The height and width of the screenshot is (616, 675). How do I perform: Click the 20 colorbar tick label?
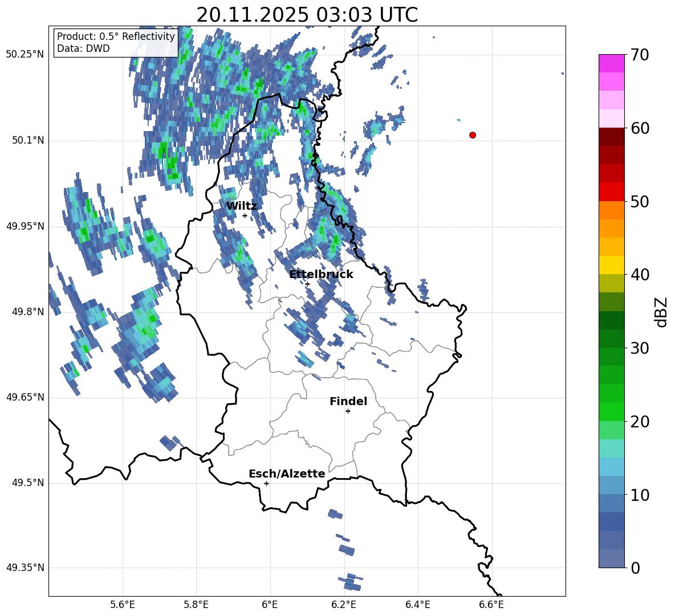click(x=639, y=422)
